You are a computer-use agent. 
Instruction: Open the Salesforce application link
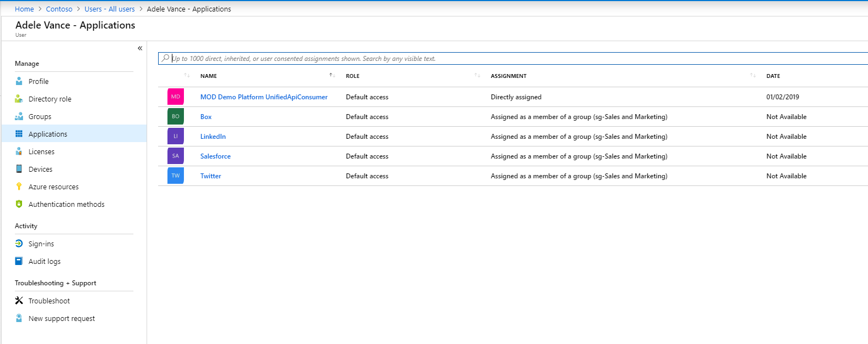click(215, 156)
